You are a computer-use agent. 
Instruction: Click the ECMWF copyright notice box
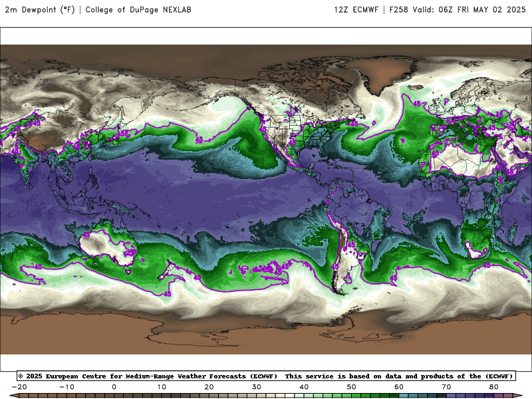click(x=266, y=376)
